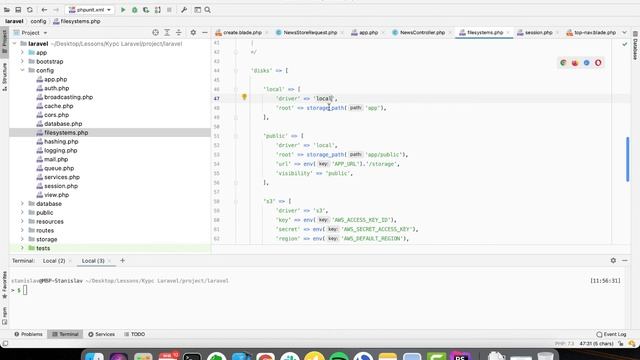Select the config breadcrumb

coord(38,21)
